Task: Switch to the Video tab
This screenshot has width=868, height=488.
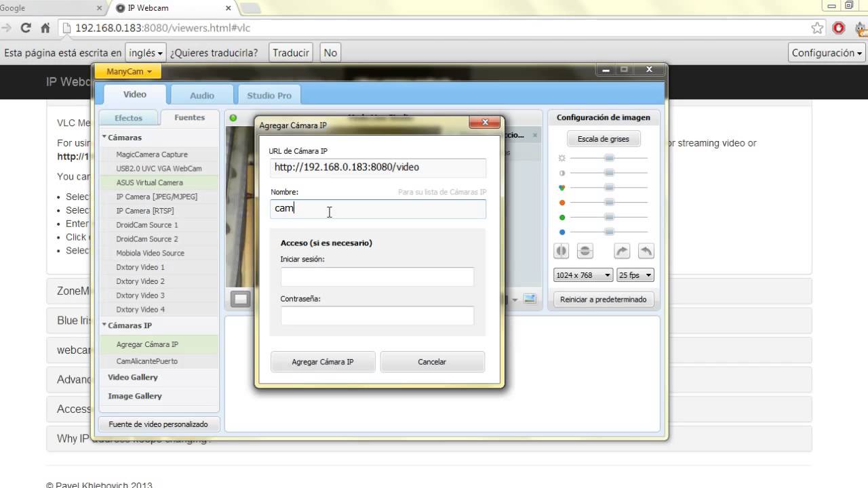Action: 134,94
